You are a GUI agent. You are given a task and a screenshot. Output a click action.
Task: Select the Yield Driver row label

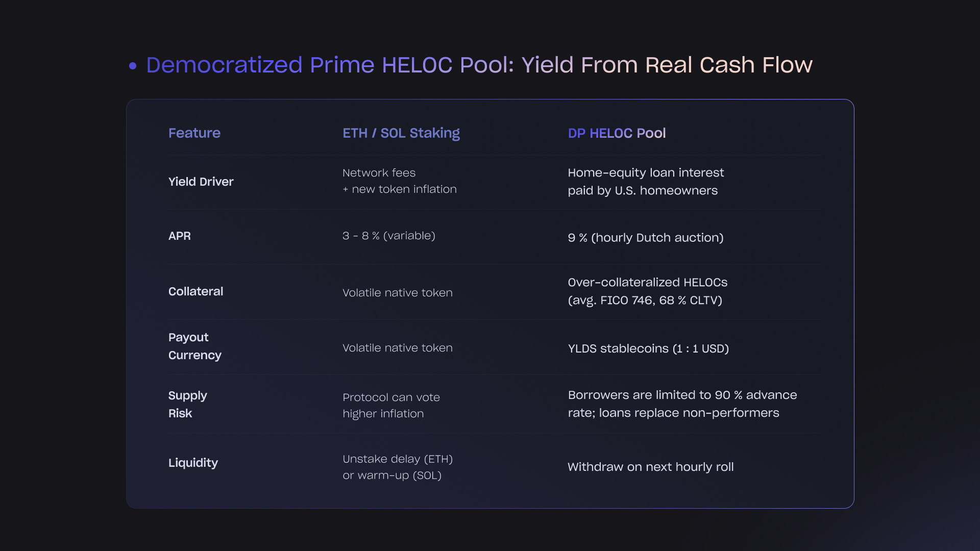coord(201,182)
